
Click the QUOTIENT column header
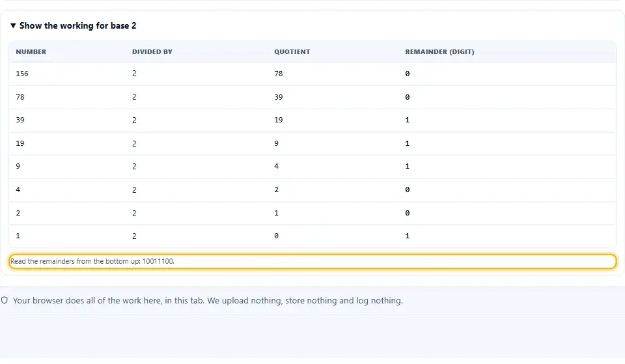point(292,52)
